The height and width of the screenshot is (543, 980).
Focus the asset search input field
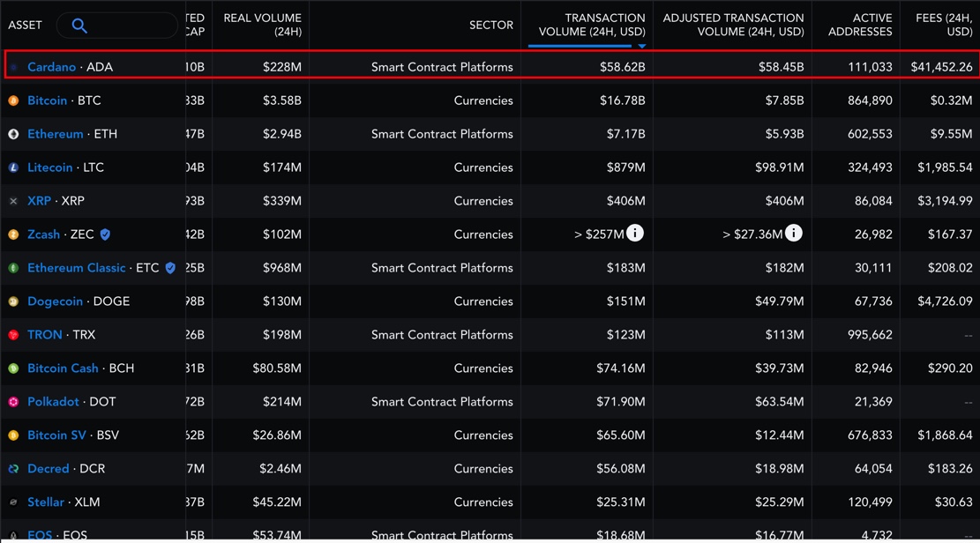[x=117, y=26]
